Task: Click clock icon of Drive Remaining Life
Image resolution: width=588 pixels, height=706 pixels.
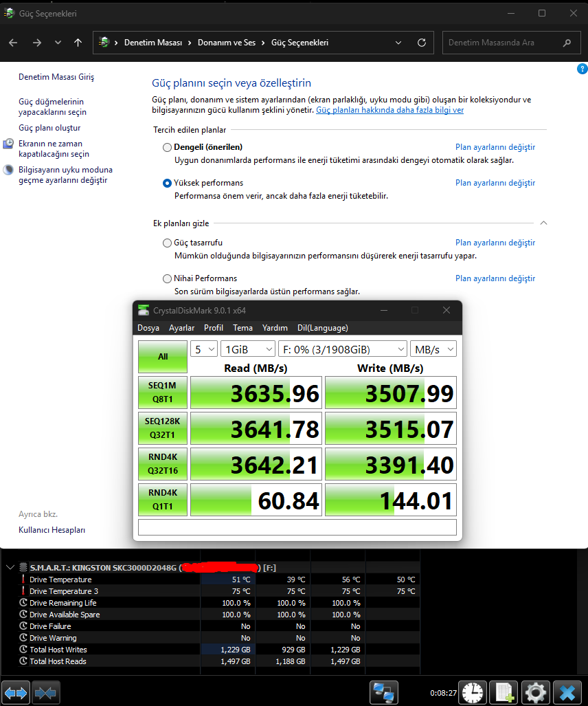Action: click(23, 602)
